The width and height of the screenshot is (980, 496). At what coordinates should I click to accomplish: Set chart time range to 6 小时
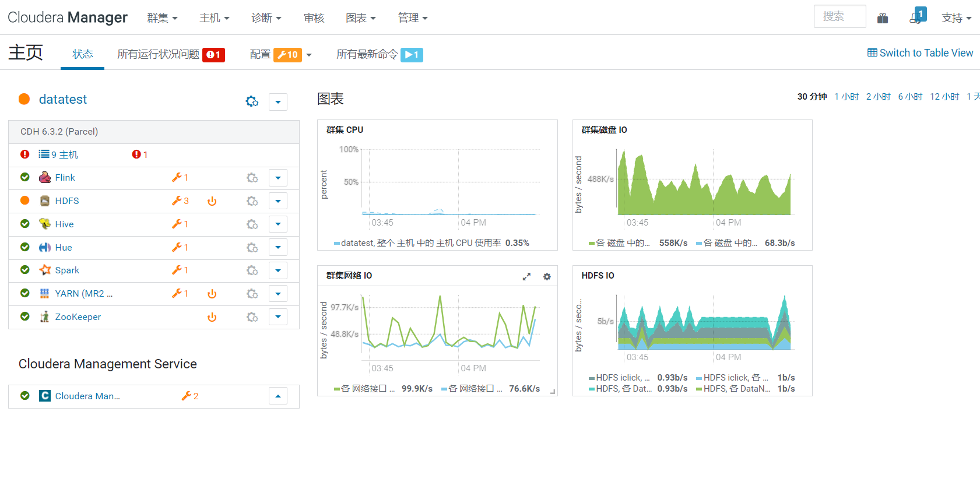[910, 97]
